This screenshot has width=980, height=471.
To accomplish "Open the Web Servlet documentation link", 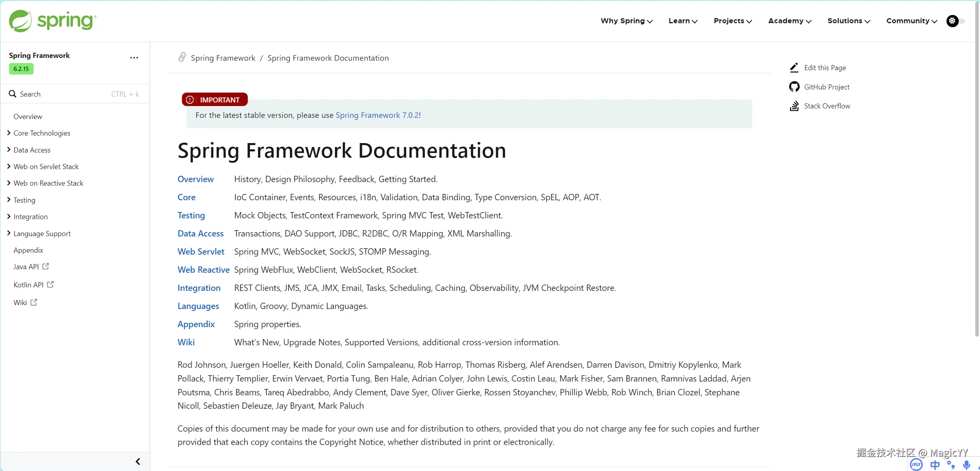I will pyautogui.click(x=201, y=251).
